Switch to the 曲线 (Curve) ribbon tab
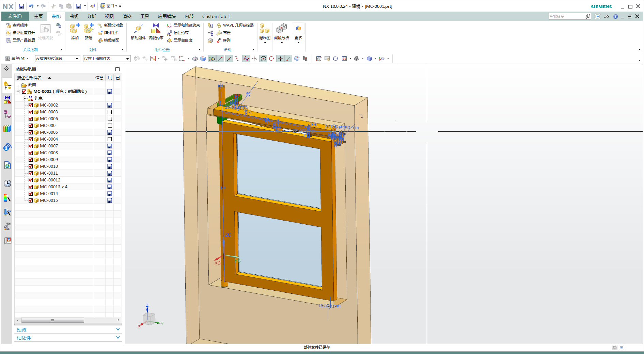Image resolution: width=644 pixels, height=354 pixels. (74, 16)
